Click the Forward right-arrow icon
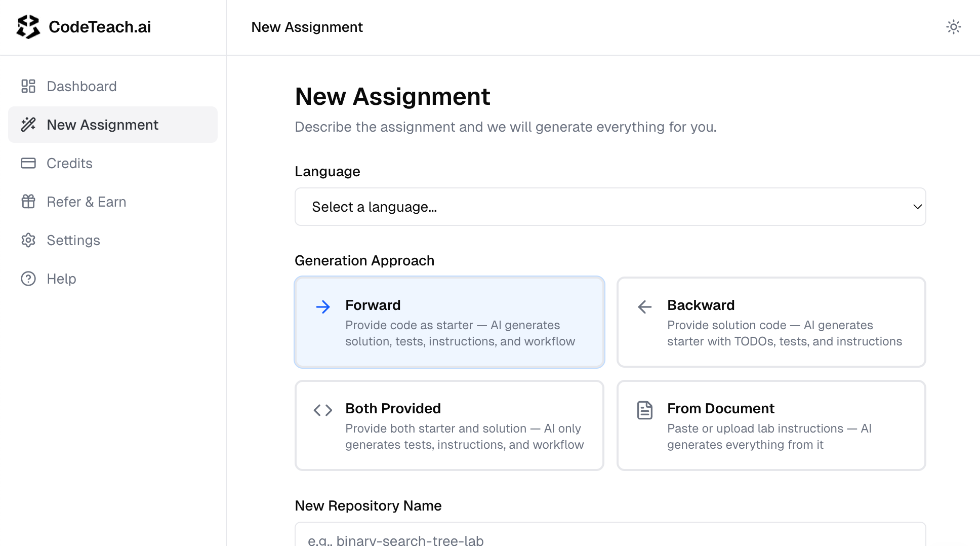Viewport: 980px width, 546px height. 323,307
